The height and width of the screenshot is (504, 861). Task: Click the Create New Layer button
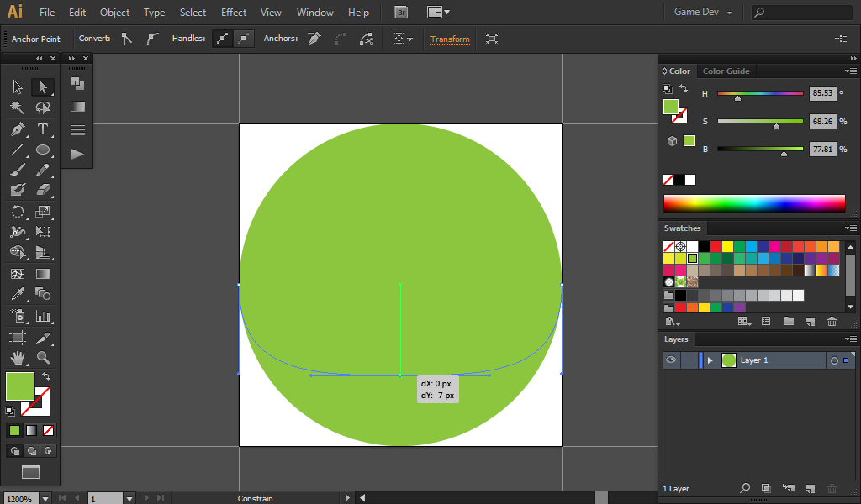810,488
